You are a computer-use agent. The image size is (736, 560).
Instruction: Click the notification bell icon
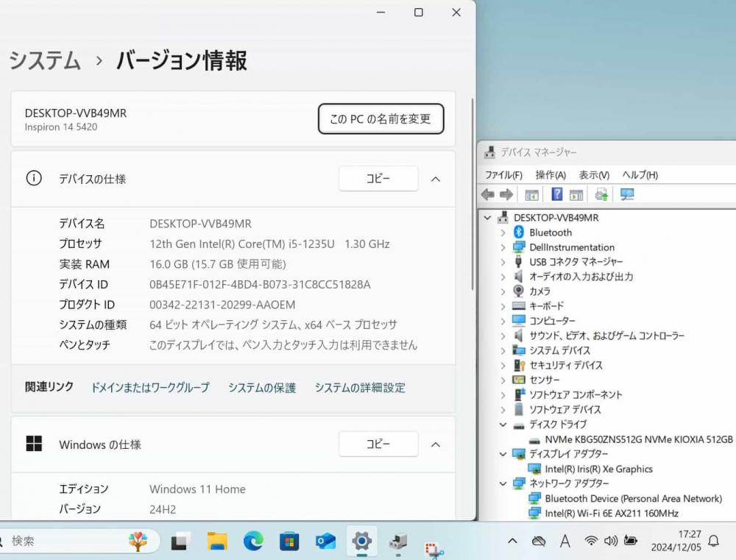pos(714,541)
